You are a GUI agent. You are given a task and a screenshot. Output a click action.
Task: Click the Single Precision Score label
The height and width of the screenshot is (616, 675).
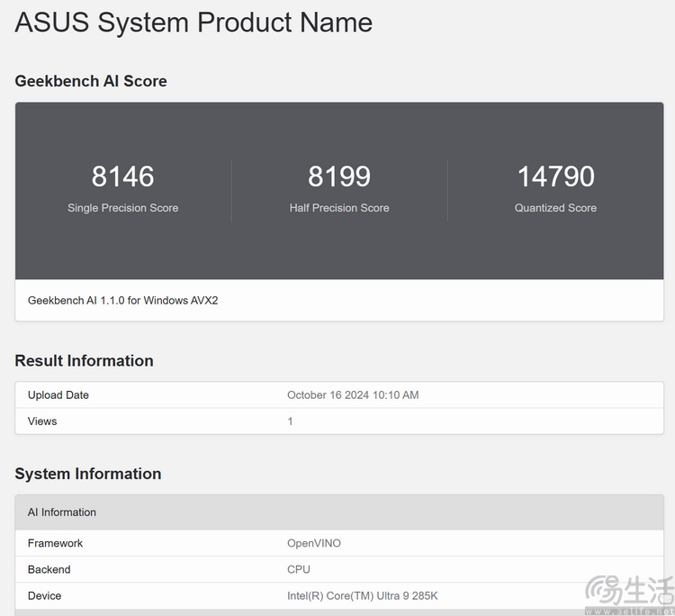click(123, 208)
